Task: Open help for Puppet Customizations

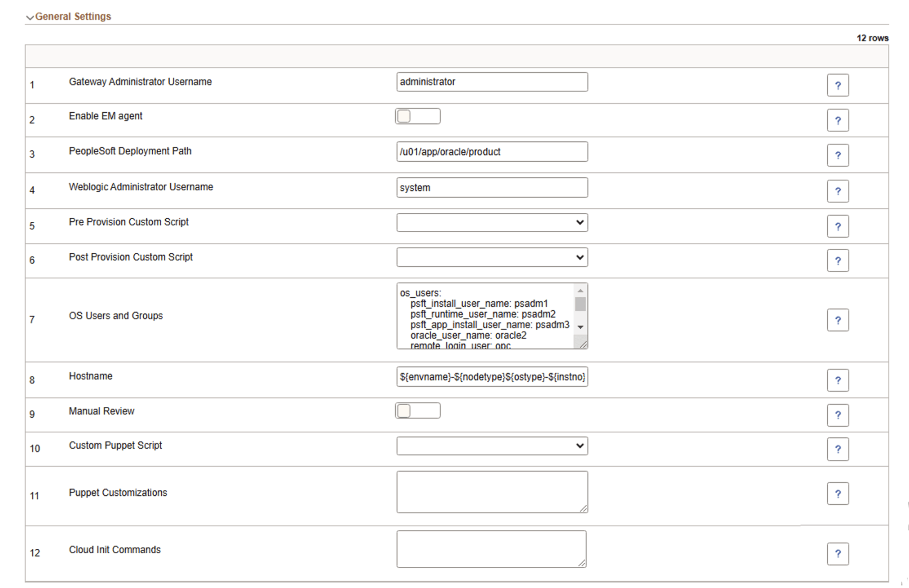Action: tap(838, 493)
